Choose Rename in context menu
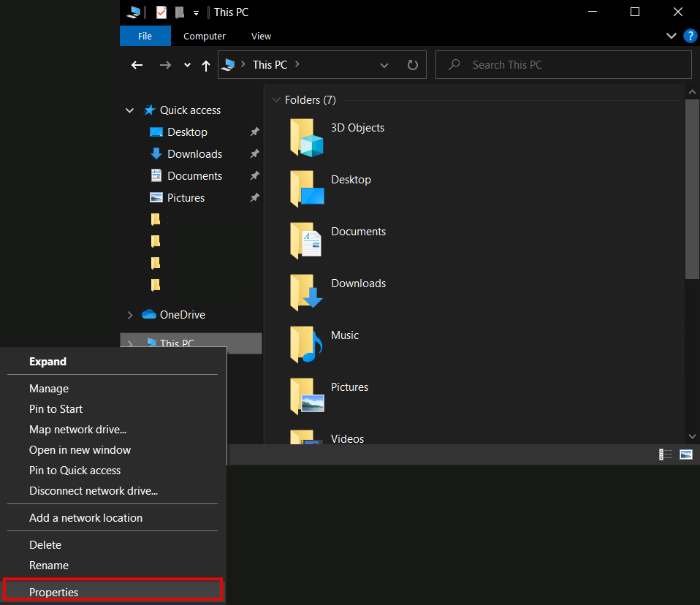The image size is (700, 605). [113, 566]
